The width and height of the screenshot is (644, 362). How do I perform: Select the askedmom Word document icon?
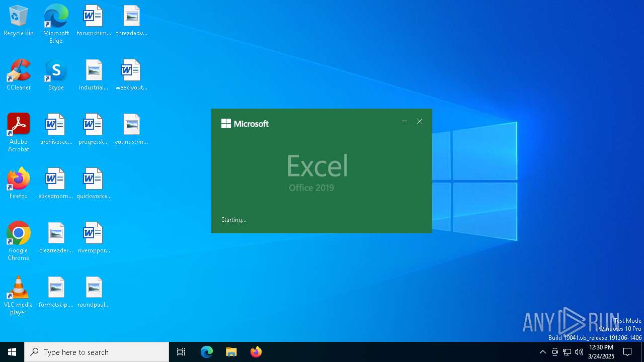(56, 184)
